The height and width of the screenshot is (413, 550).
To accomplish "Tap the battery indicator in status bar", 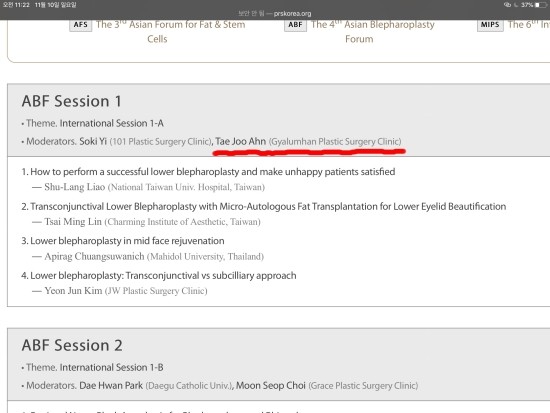I will [541, 5].
